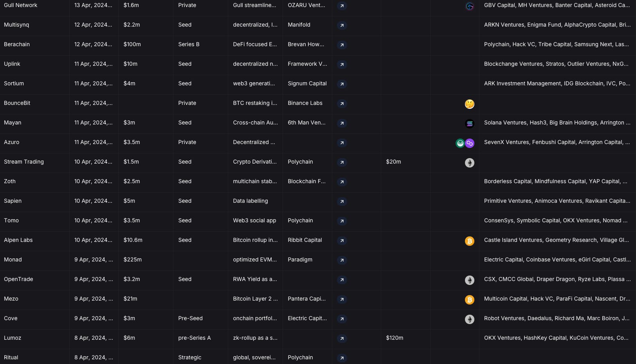Click the thinking emoji icon in BounceBit row
This screenshot has width=636, height=364.
pos(470,104)
